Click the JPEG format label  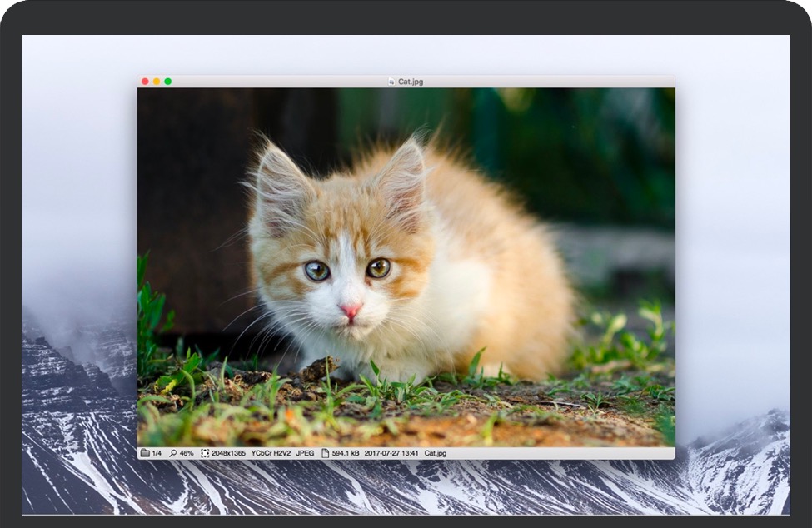306,454
